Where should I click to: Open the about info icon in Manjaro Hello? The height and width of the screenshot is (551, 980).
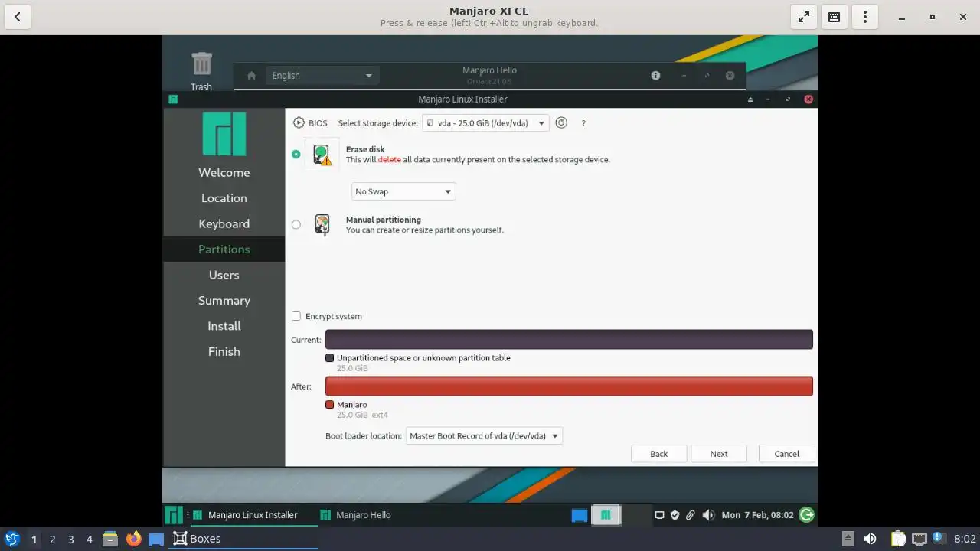coord(655,75)
